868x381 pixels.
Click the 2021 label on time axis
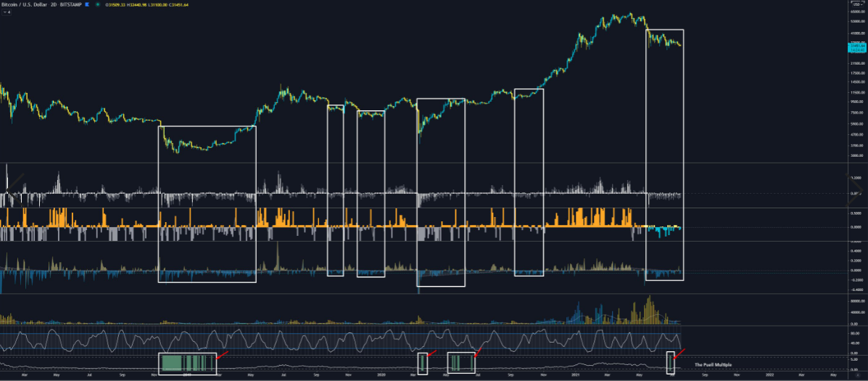click(576, 375)
